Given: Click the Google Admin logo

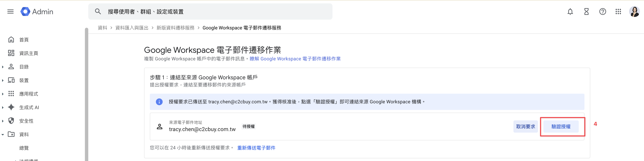Looking at the screenshot, I should (x=37, y=11).
